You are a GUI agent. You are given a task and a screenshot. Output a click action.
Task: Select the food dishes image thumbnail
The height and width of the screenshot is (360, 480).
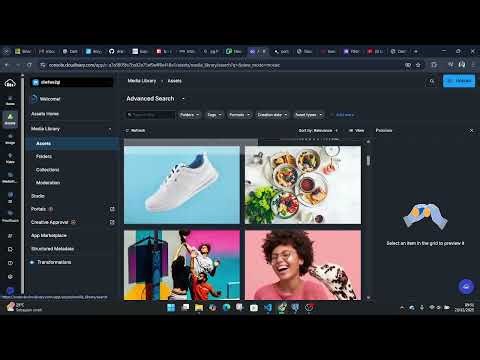303,185
